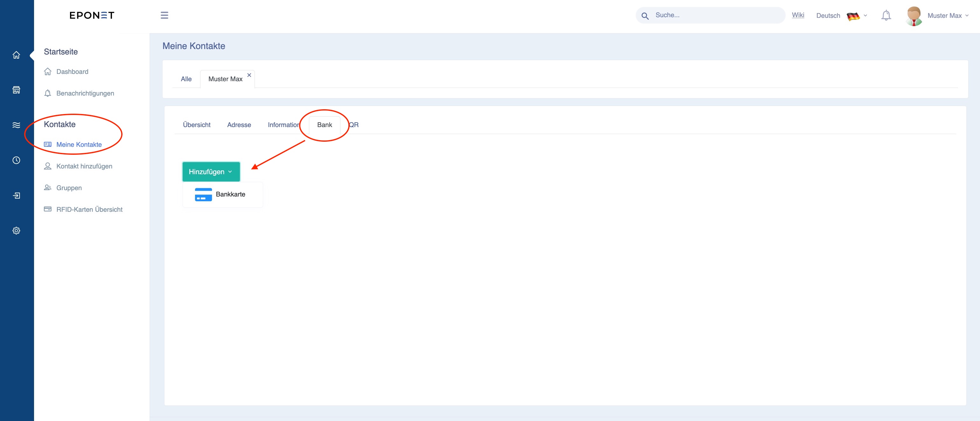Choose Bankkarte from the dropdown menu
Screen dimensions: 980x421
click(222, 195)
